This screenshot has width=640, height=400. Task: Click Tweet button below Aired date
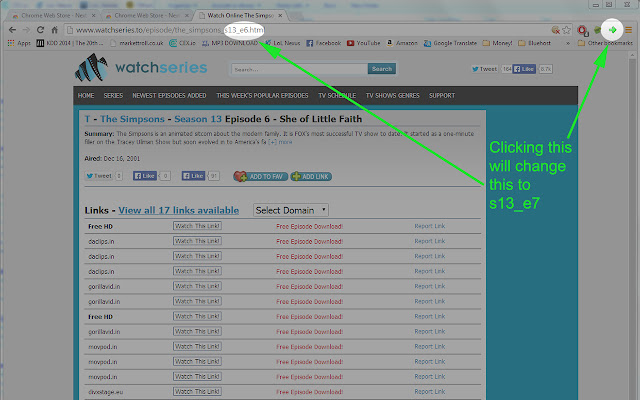pyautogui.click(x=98, y=176)
